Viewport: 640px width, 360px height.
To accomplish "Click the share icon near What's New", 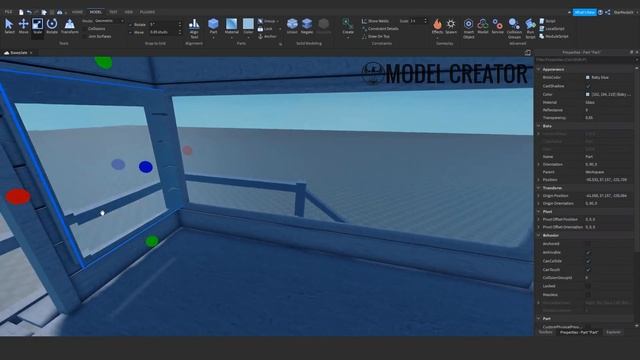I will coord(608,12).
